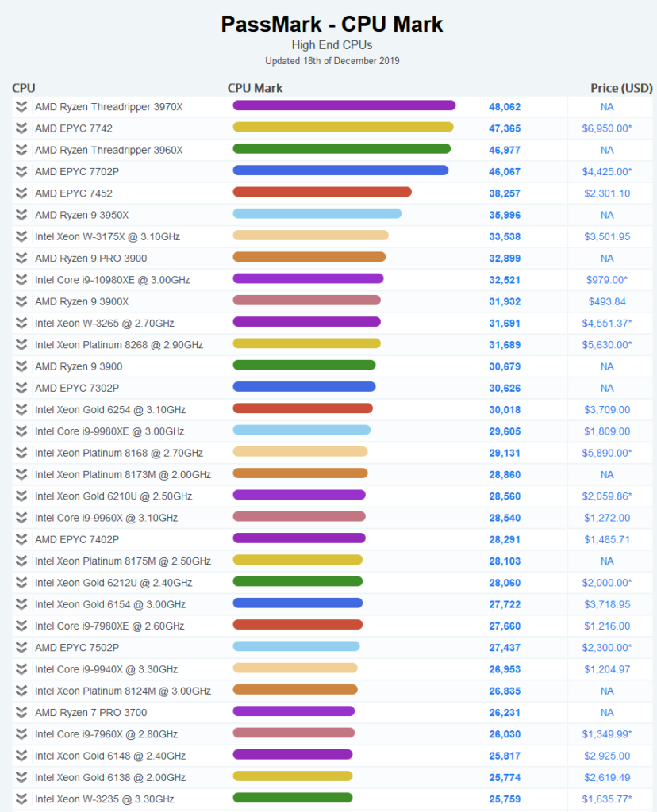The width and height of the screenshot is (657, 812).
Task: Select Intel Core i9-9940X @ 3.30GHz name
Action: click(106, 669)
